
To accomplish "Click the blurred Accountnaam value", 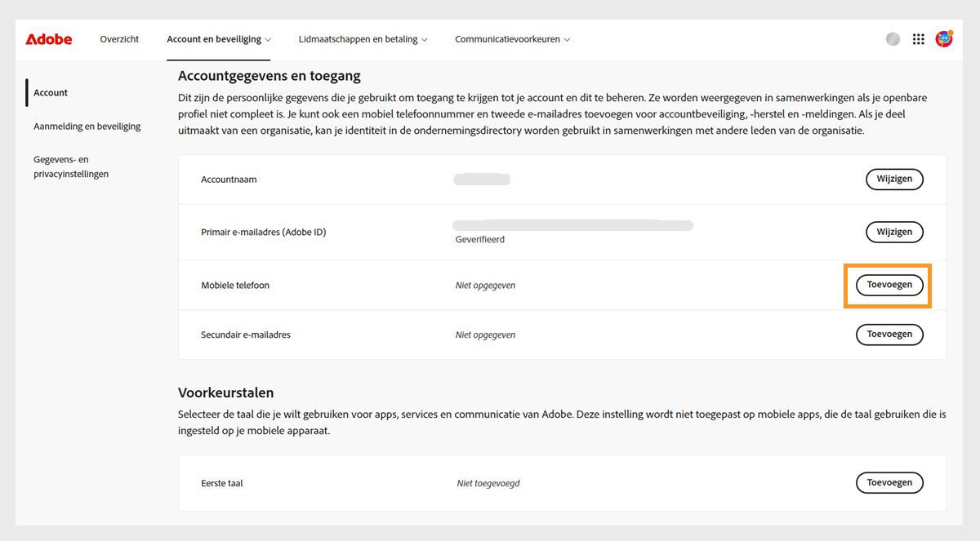I will 481,179.
